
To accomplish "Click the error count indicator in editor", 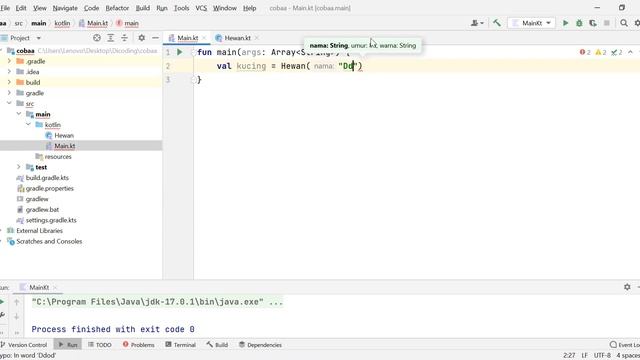I will click(585, 52).
